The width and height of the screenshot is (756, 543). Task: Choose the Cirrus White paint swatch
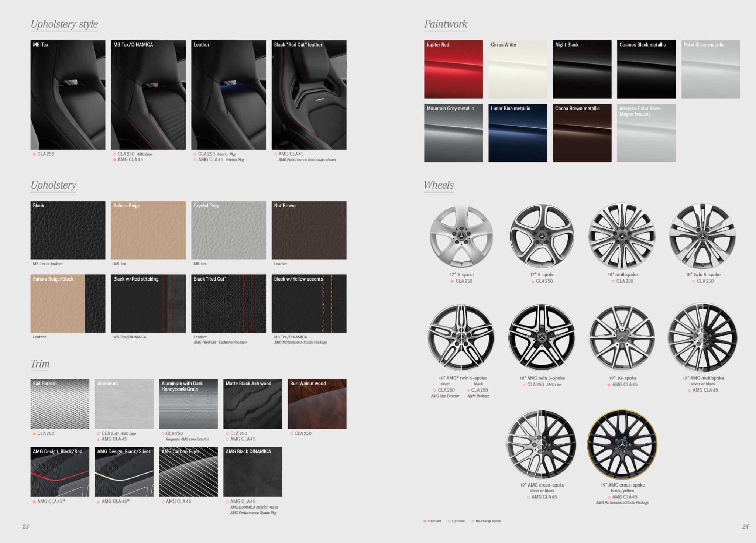[x=518, y=69]
